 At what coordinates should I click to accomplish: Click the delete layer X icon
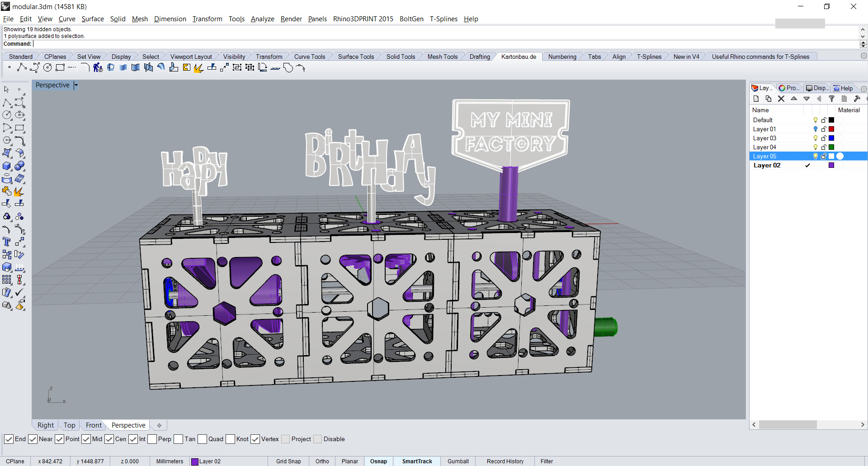tap(781, 99)
